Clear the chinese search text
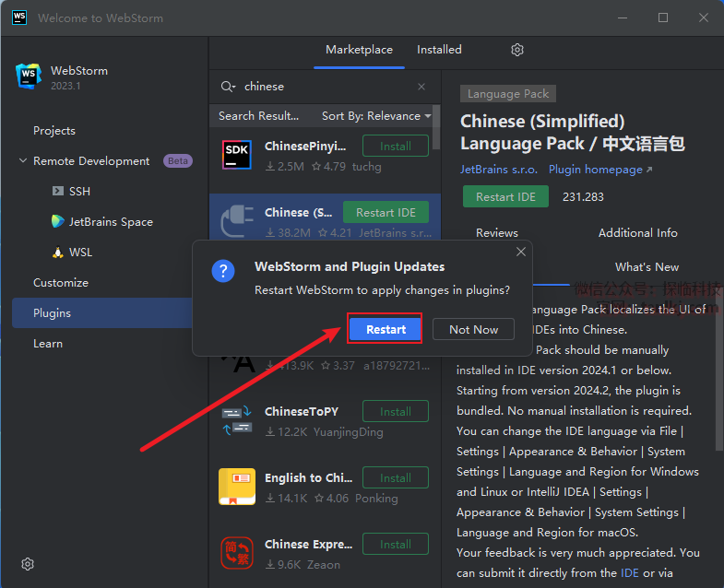 tap(421, 87)
